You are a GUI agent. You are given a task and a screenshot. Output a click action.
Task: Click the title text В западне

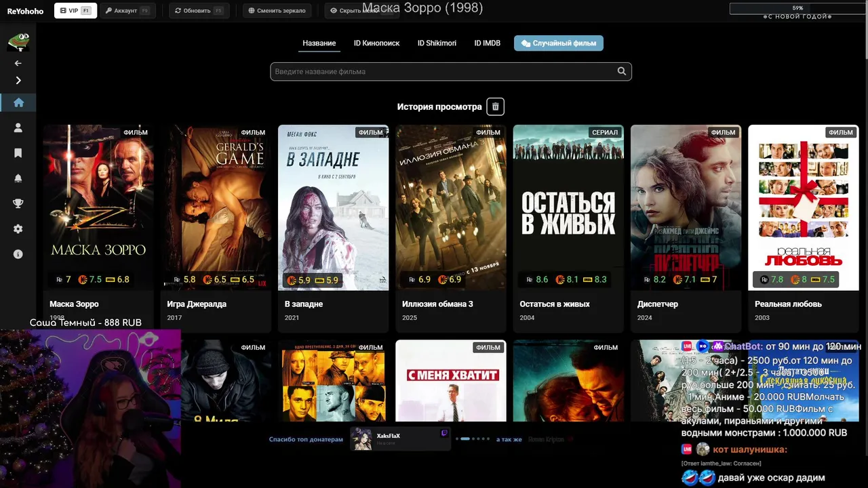click(303, 304)
